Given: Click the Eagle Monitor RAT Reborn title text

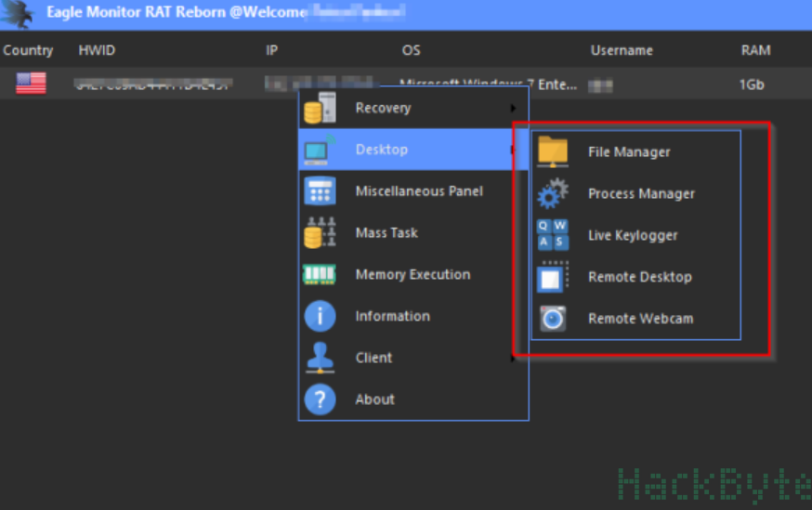Looking at the screenshot, I should coord(137,12).
